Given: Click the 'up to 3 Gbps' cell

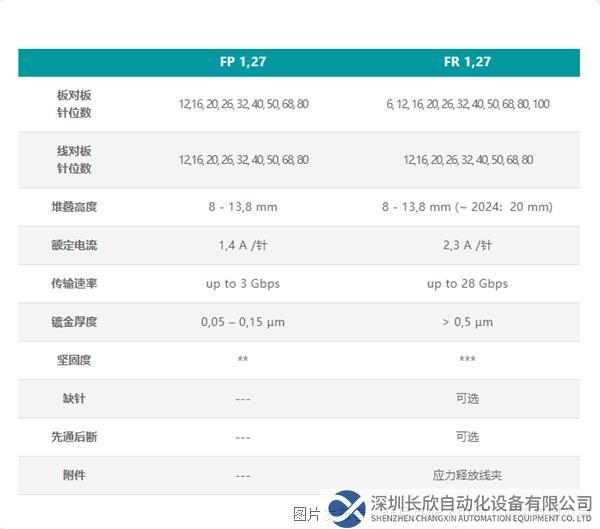Looking at the screenshot, I should pyautogui.click(x=243, y=284).
